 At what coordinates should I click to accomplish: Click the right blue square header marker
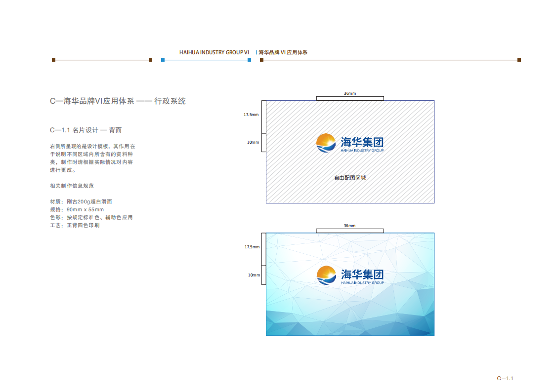pyautogui.click(x=249, y=60)
